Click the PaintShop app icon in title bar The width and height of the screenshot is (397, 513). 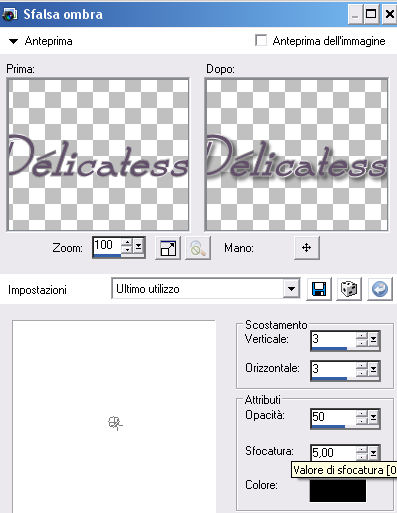(9, 14)
